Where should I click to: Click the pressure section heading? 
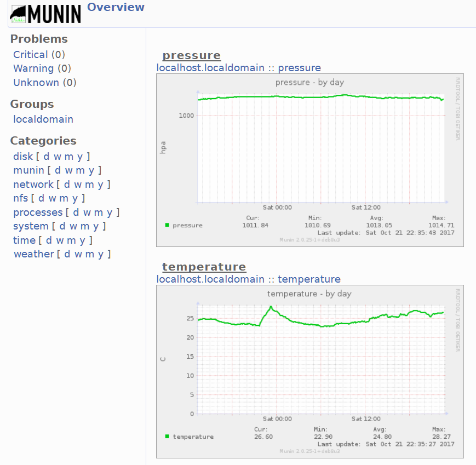pos(191,55)
